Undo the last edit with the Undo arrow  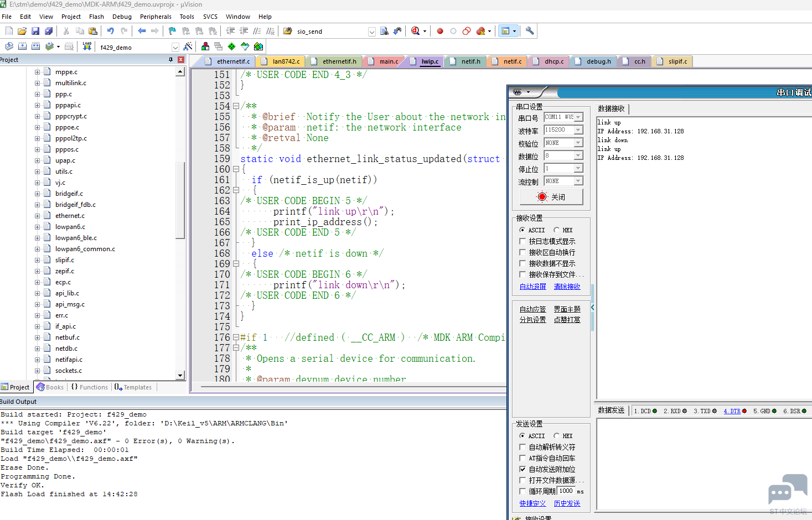[111, 31]
